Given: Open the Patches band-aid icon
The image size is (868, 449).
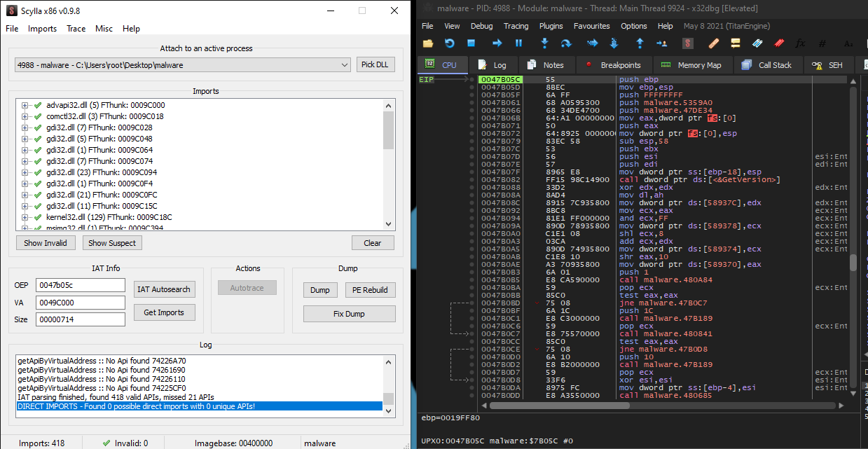Looking at the screenshot, I should click(714, 43).
